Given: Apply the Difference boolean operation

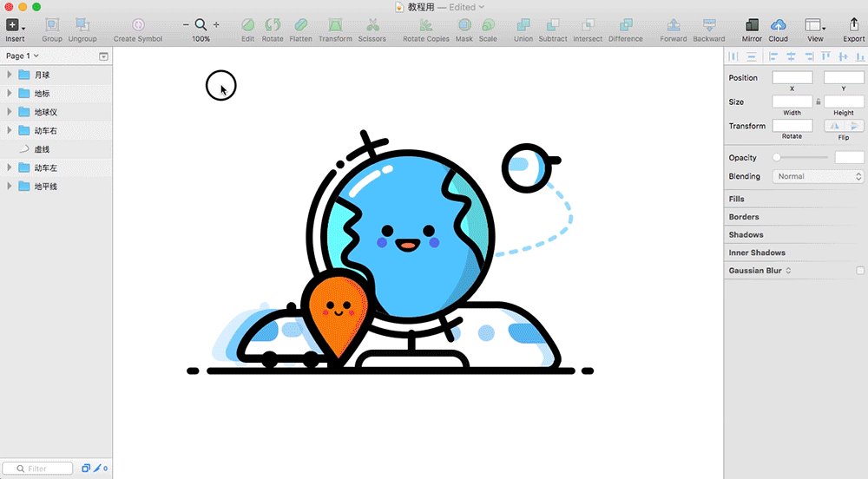Looking at the screenshot, I should click(x=626, y=25).
